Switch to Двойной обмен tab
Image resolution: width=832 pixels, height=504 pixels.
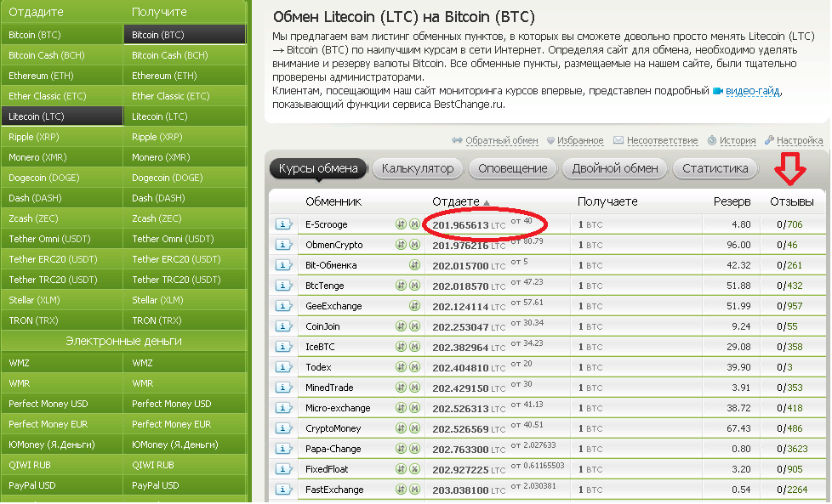click(x=615, y=168)
